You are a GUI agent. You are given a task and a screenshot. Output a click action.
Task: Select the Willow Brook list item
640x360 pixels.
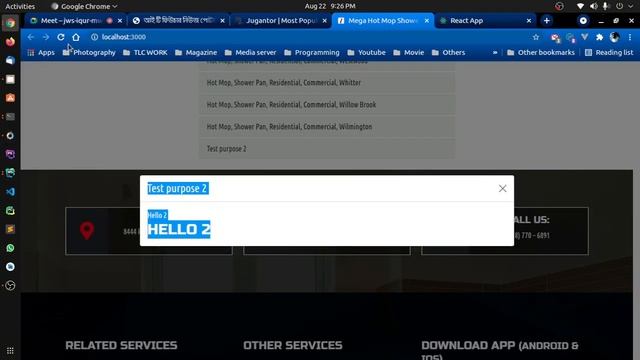click(327, 105)
